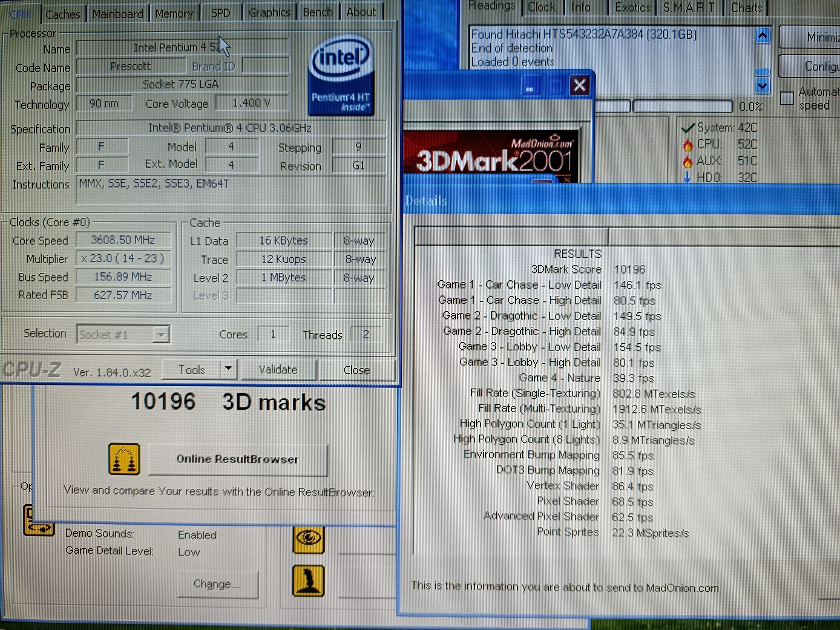The image size is (840, 630).
Task: Expand the Tools dropdown arrow in CPU-Z
Action: pyautogui.click(x=228, y=369)
